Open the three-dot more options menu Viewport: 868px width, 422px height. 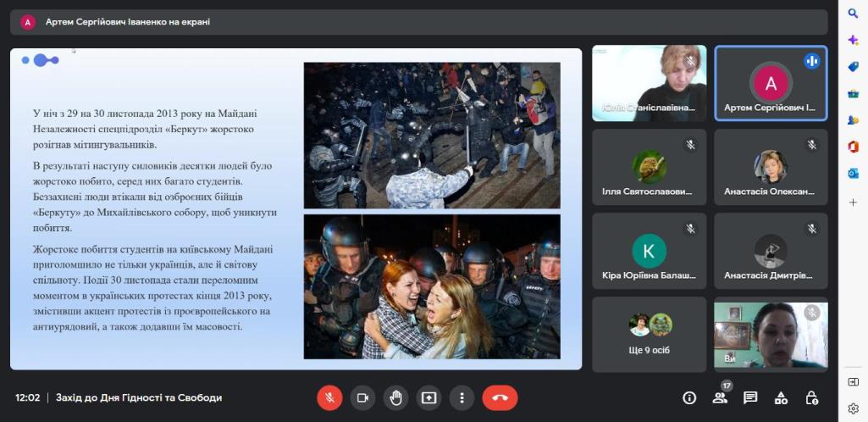point(462,397)
